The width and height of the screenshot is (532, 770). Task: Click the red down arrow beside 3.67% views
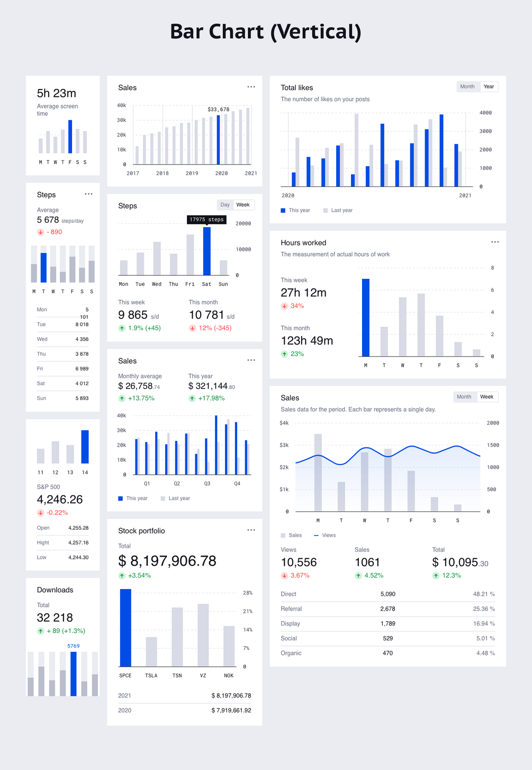coord(284,576)
